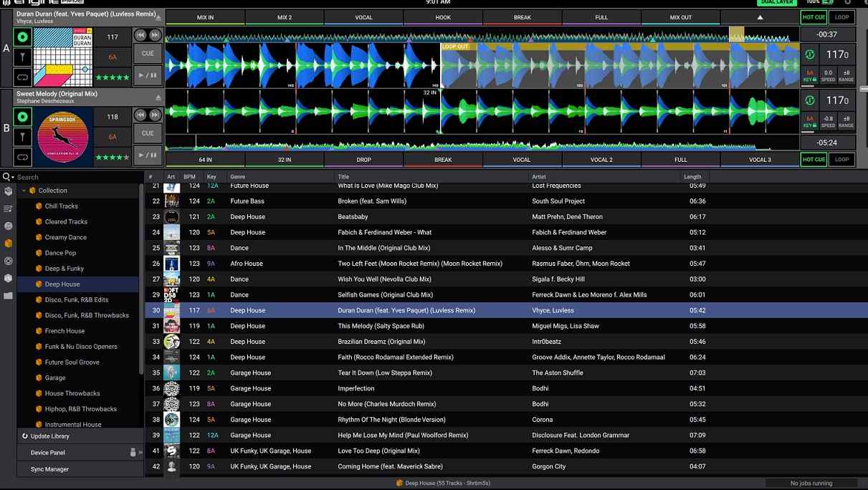
Task: Sort tracks by the Key column header
Action: click(x=211, y=176)
